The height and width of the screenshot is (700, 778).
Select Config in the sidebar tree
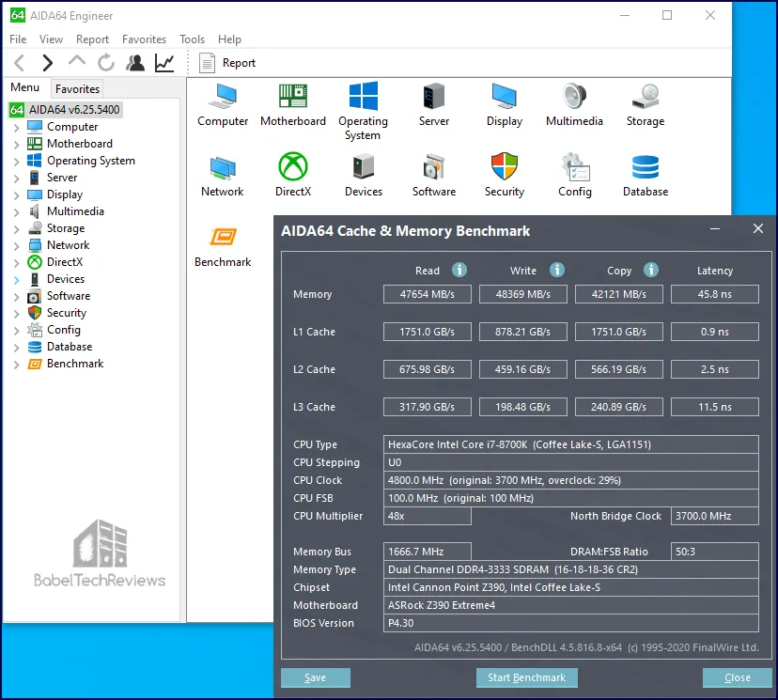(x=64, y=330)
